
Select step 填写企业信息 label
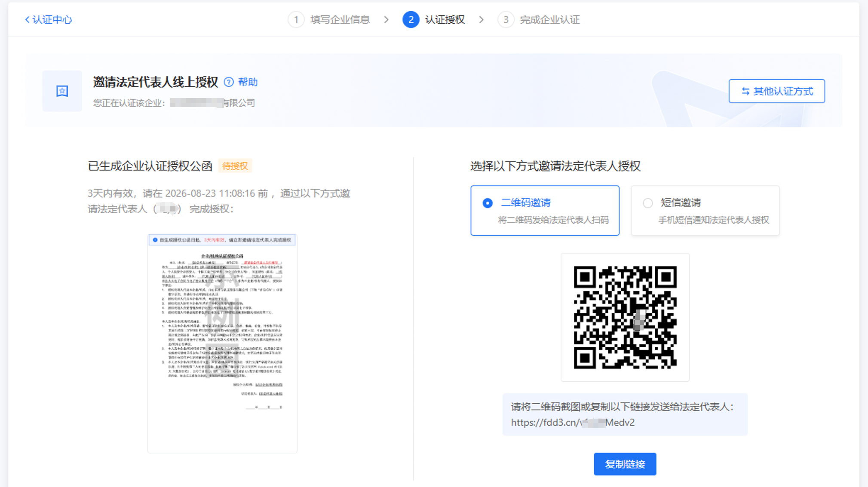click(x=340, y=20)
